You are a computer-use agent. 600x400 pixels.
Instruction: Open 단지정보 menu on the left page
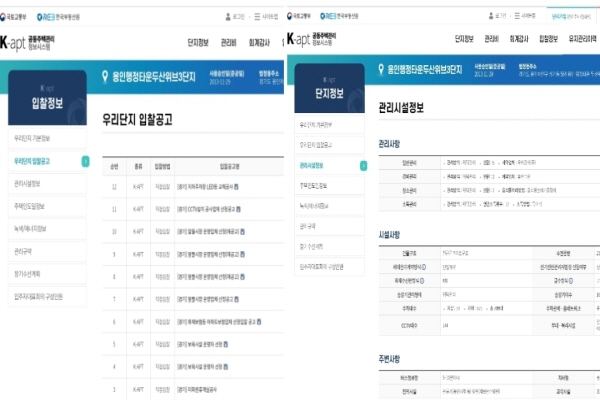click(198, 42)
